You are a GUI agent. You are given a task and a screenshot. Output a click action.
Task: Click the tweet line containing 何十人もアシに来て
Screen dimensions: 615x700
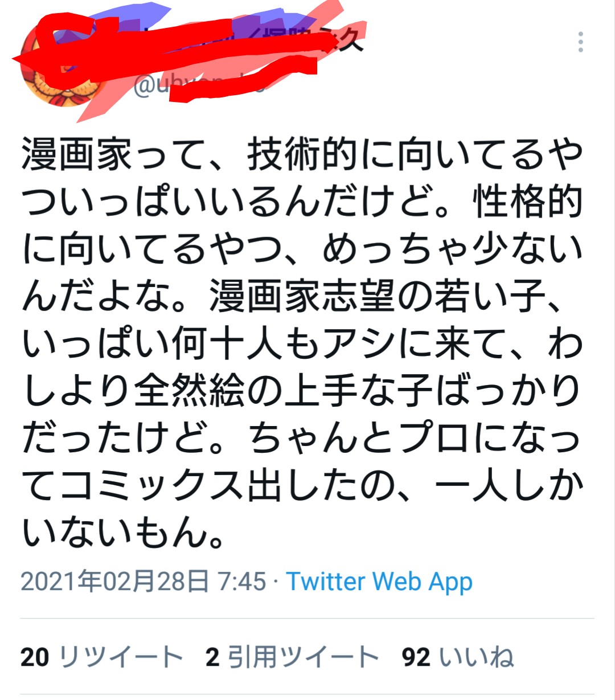tap(302, 344)
